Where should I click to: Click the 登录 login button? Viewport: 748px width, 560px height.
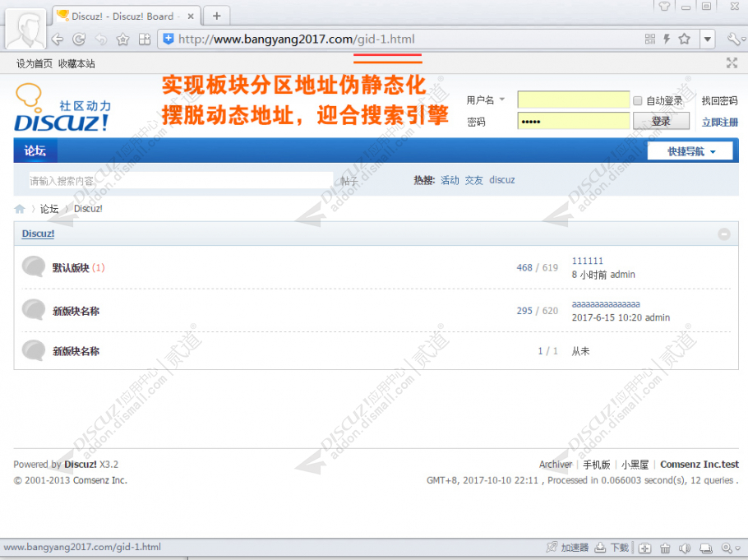coord(661,121)
